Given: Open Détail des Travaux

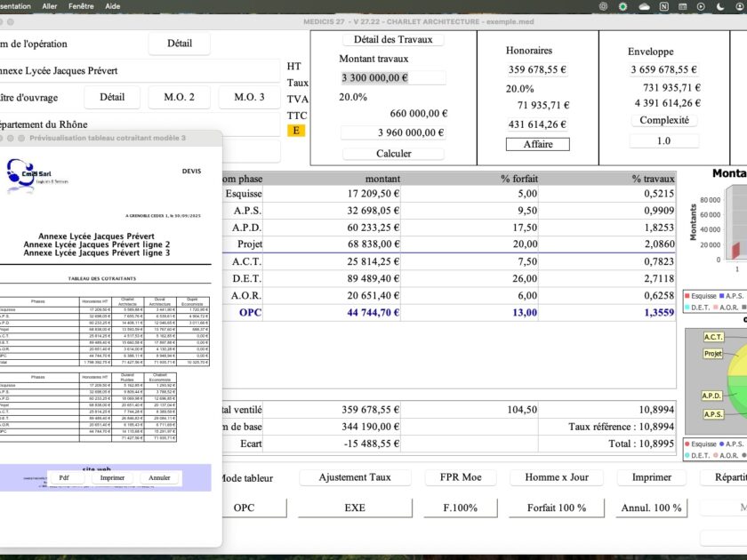Looking at the screenshot, I should (x=393, y=39).
